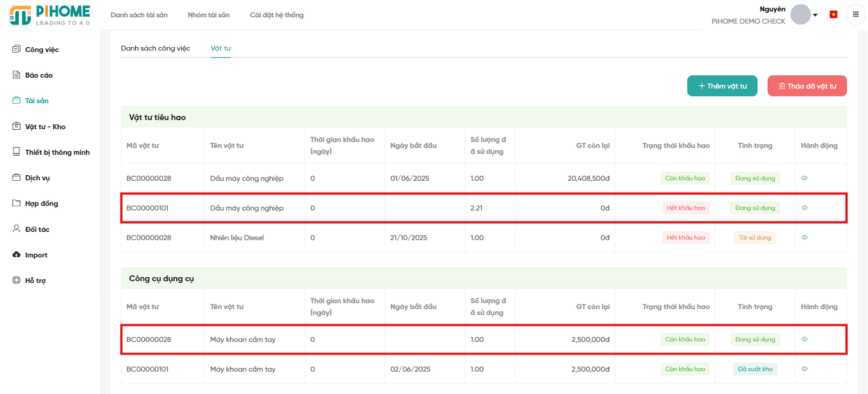This screenshot has width=868, height=394.
Task: Open the apps grid icon
Action: [856, 15]
